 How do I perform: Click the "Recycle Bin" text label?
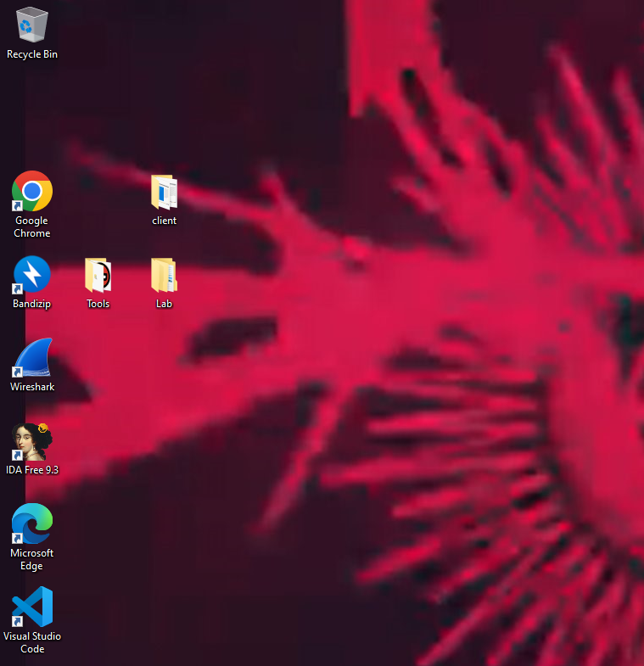[32, 54]
